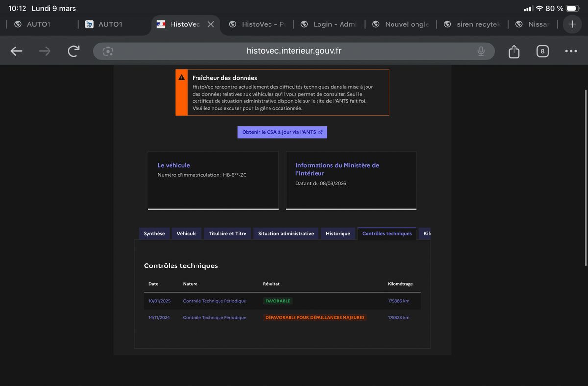
Task: Tap the 10:12 clock in status bar
Action: pos(17,9)
